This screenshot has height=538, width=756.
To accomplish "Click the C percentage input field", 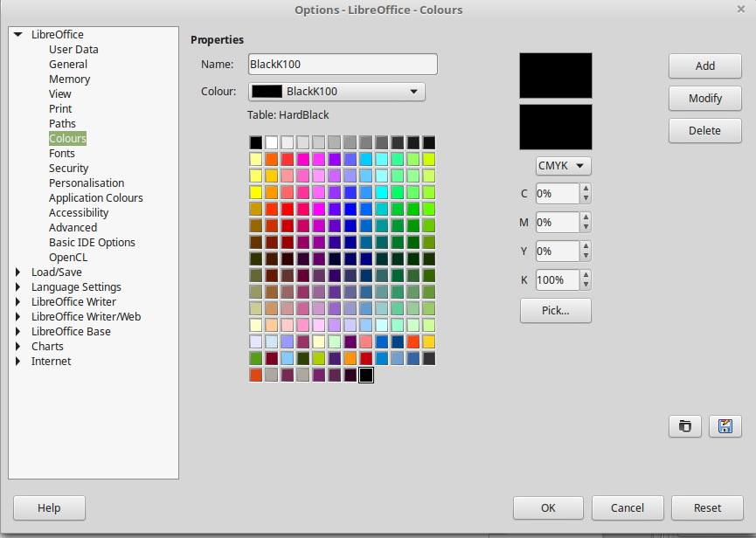I will (558, 194).
